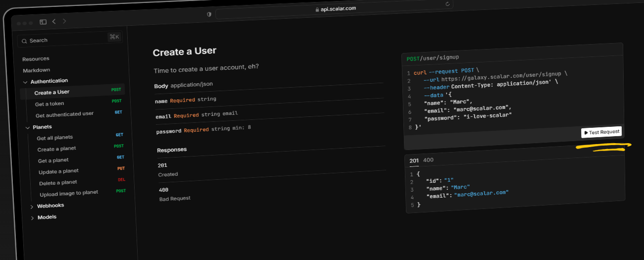
Task: Open Upload image to planet endpoint
Action: click(69, 194)
